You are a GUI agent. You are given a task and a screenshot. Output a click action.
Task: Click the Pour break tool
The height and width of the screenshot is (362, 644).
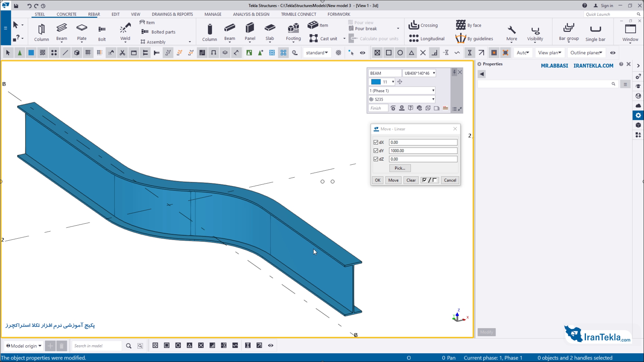coord(363,29)
